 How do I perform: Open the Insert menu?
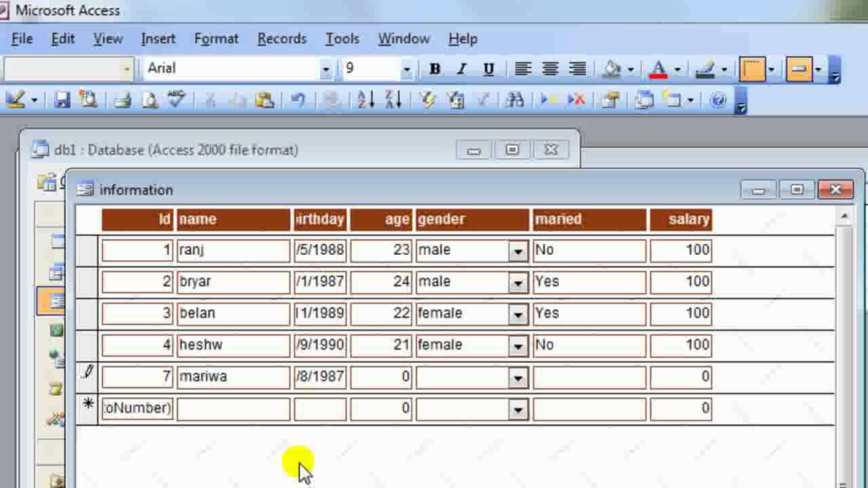tap(158, 39)
